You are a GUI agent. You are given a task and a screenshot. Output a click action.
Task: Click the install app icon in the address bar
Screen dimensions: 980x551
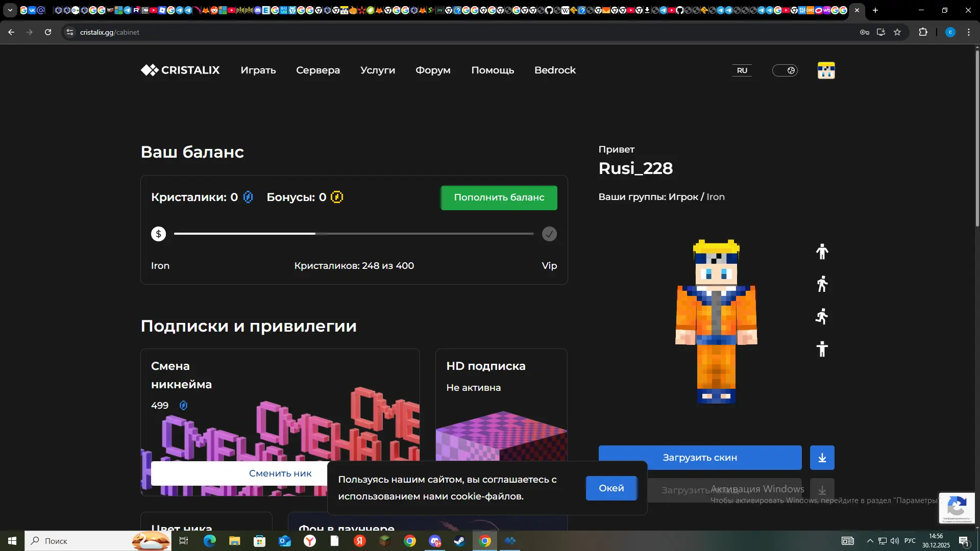pos(881,32)
